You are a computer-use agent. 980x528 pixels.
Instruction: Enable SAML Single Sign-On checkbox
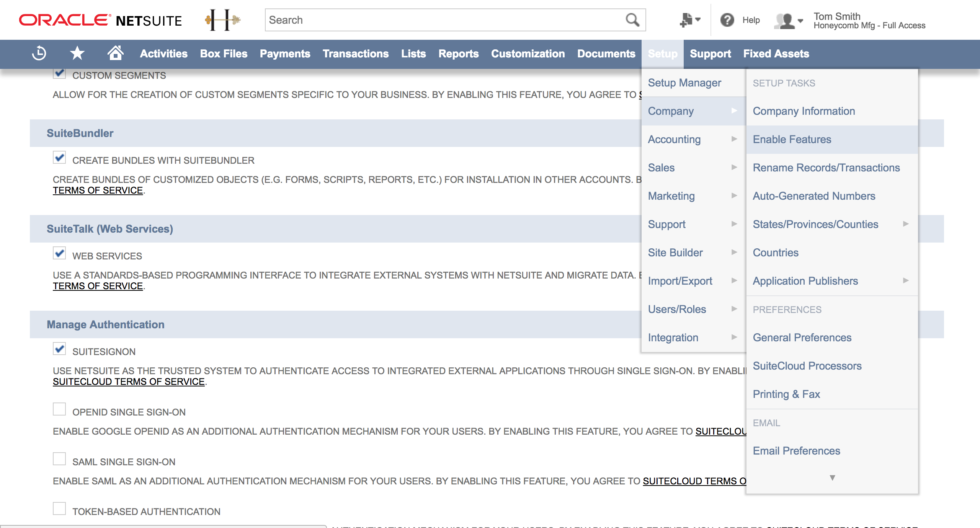click(x=59, y=459)
